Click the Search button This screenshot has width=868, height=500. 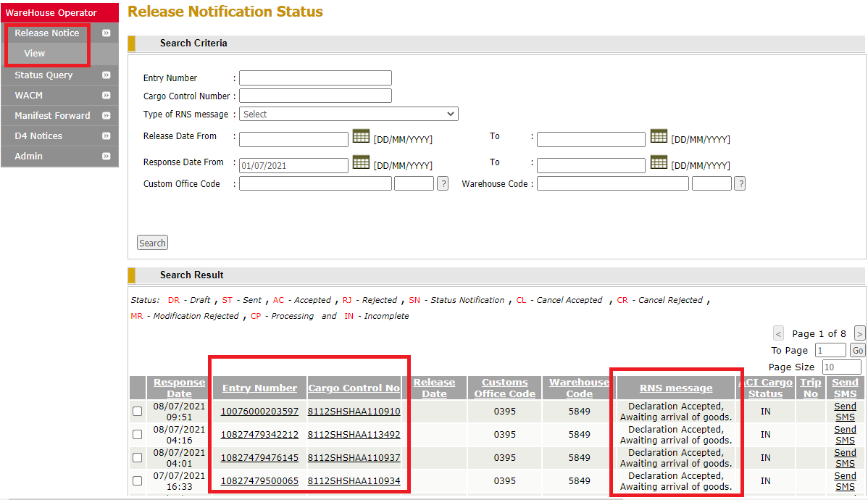pyautogui.click(x=152, y=243)
